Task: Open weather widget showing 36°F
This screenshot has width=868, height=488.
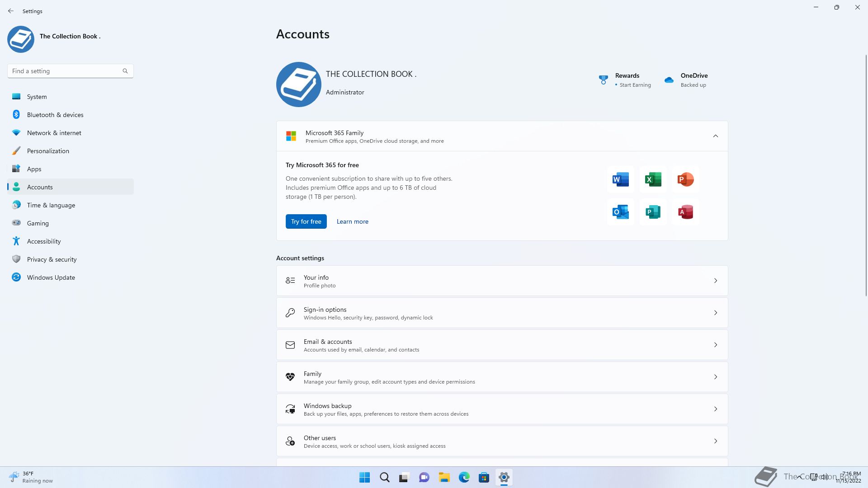Action: pyautogui.click(x=31, y=477)
